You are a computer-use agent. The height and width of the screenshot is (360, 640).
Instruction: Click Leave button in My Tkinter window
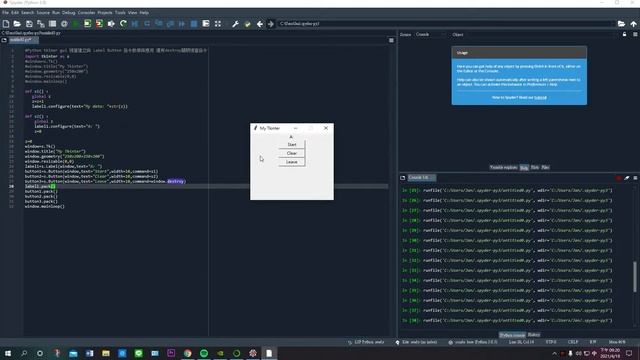pyautogui.click(x=291, y=162)
